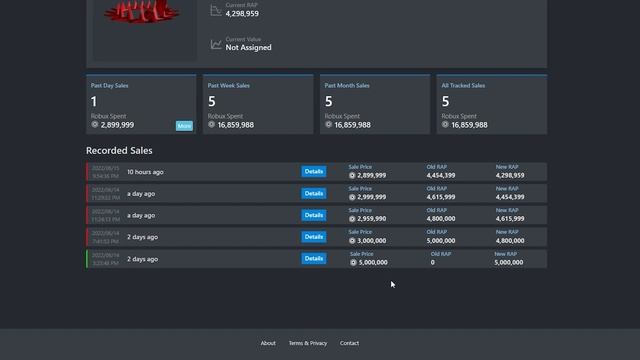Screen dimensions: 640x360
Task: Click Robux icon beside 3,000,000 sale price
Action: pos(352,241)
